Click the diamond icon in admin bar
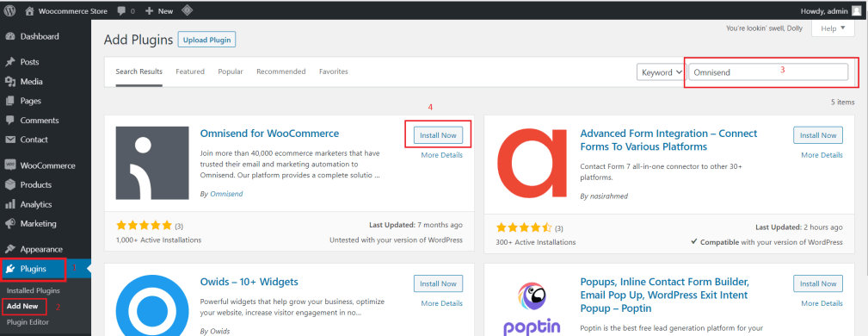 [188, 10]
